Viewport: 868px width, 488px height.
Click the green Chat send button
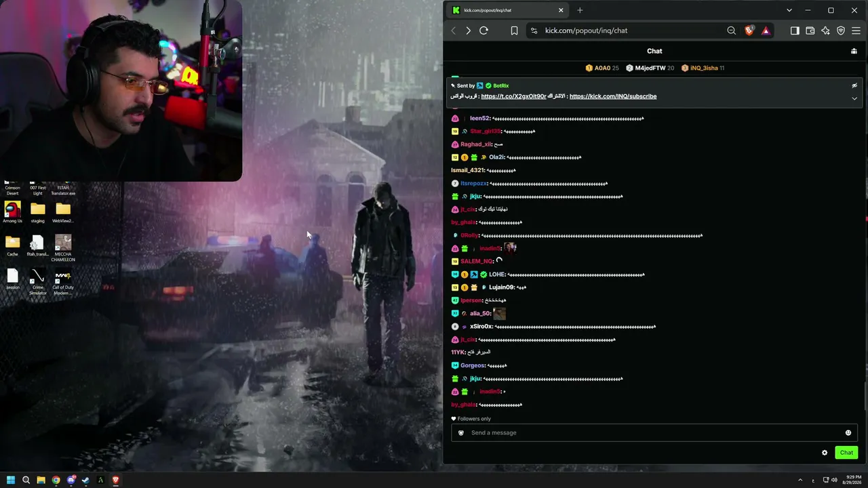click(x=846, y=453)
